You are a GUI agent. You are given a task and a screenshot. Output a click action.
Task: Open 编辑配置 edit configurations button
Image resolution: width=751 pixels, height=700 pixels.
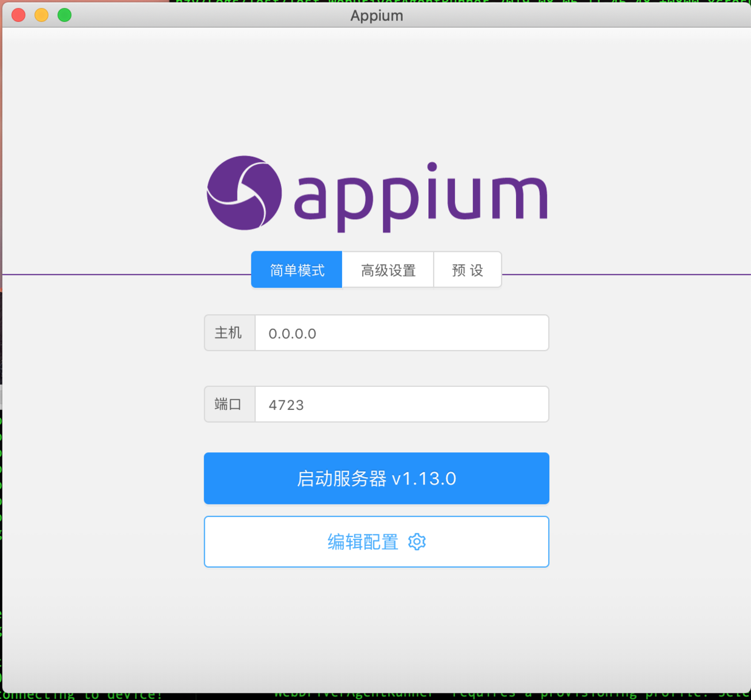(377, 542)
